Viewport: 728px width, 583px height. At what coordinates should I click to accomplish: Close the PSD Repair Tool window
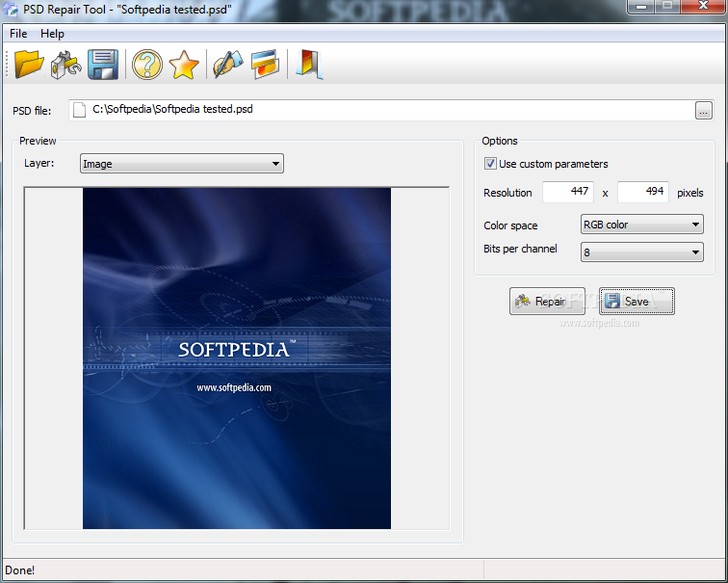703,7
